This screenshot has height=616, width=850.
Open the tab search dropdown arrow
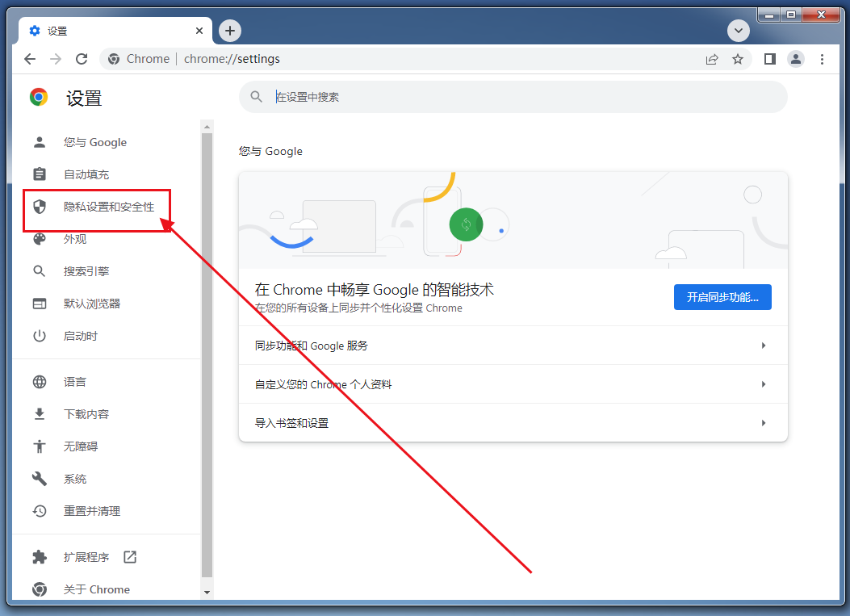pos(738,31)
